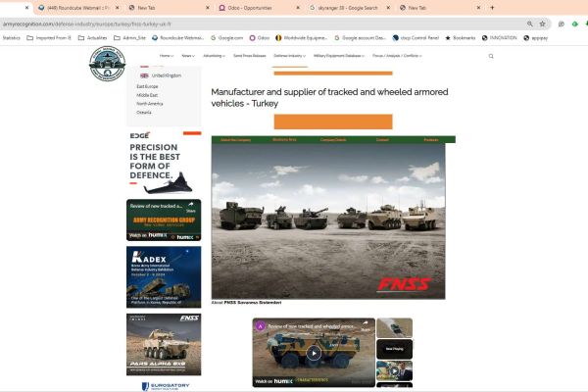The image size is (588, 392).
Task: Play the armored vehicle review video
Action: click(314, 353)
